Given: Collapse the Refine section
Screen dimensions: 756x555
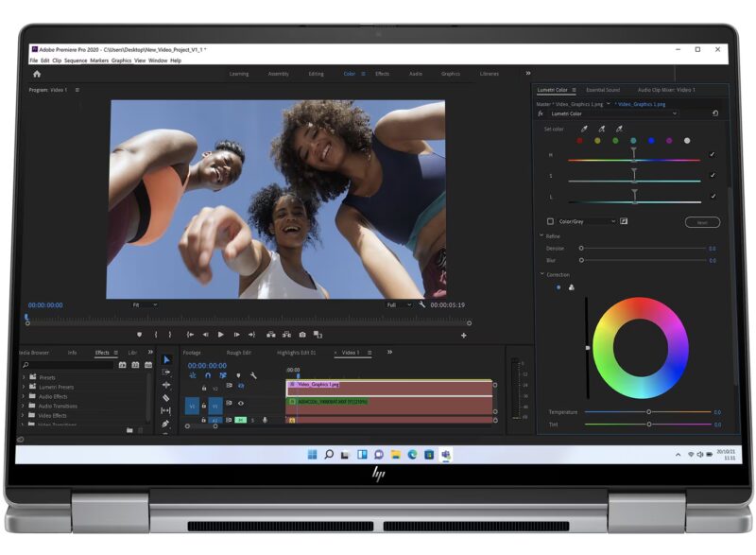Looking at the screenshot, I should (x=541, y=235).
